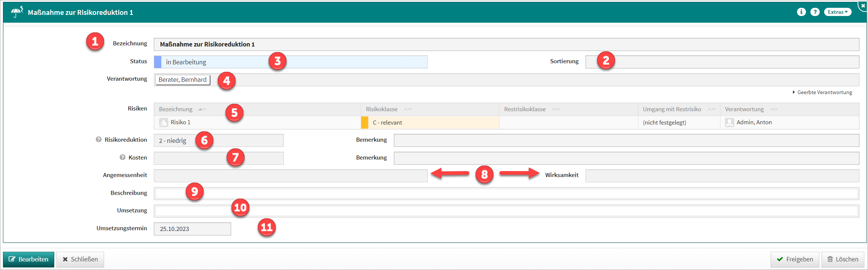Close the dialog with the corner X
868x270 pixels.
click(x=863, y=6)
